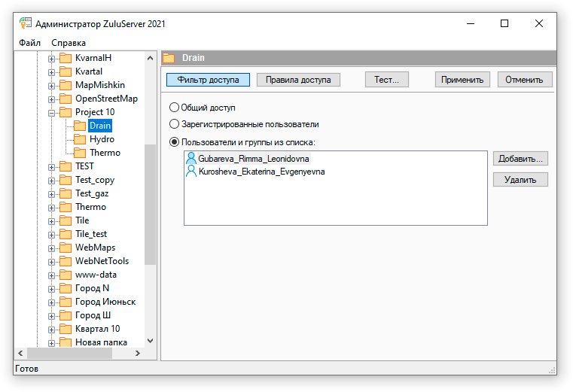Open the Файл menu
This screenshot has width=573, height=392.
[29, 43]
